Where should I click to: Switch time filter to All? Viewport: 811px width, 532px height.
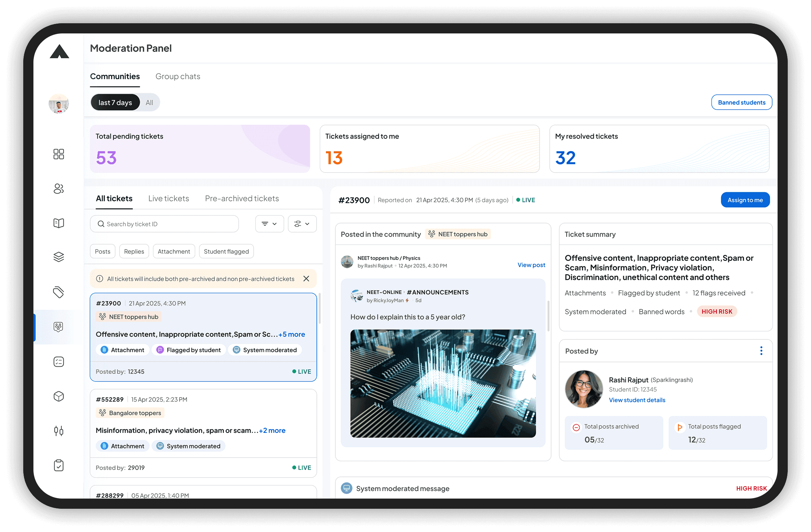point(149,102)
